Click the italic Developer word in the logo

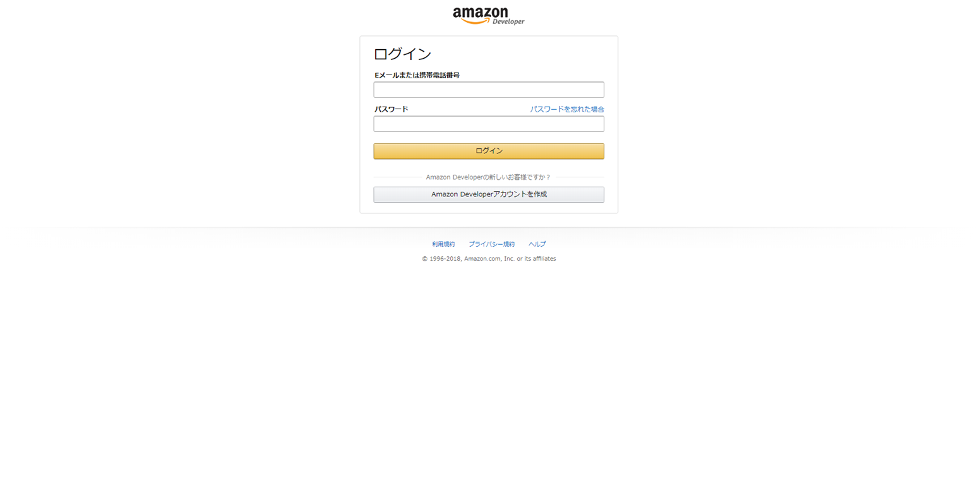[508, 21]
